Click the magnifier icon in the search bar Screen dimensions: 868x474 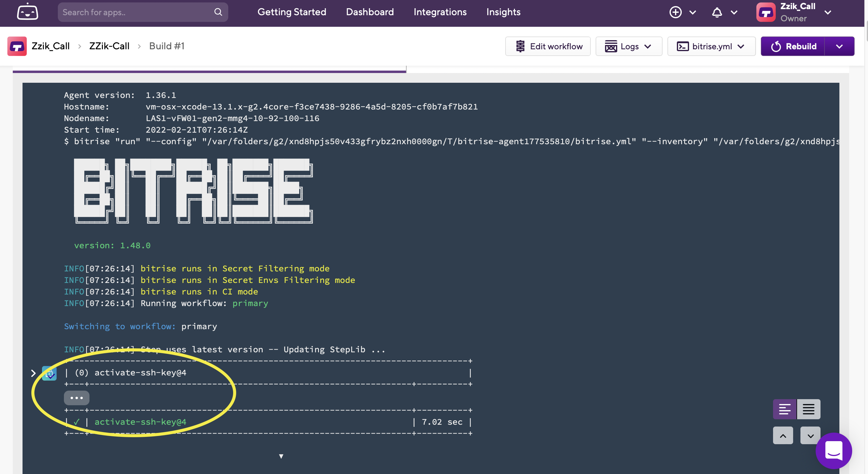coord(218,12)
